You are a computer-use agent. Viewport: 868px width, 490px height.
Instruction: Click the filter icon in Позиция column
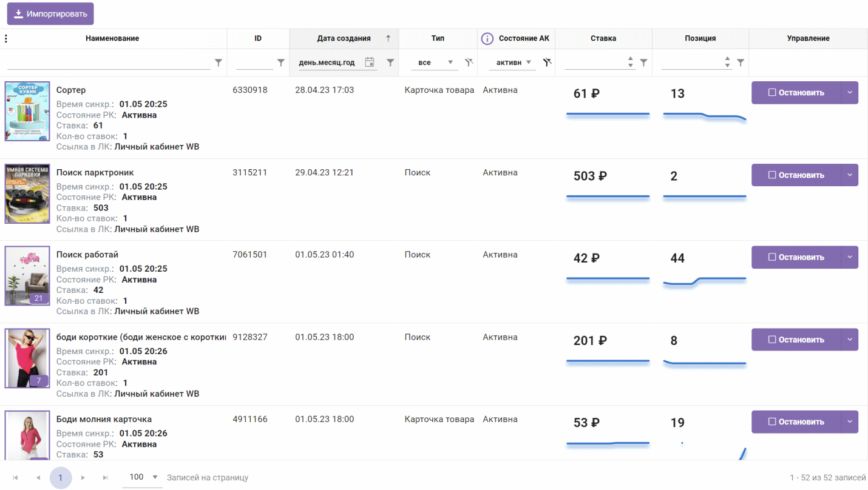pos(740,62)
